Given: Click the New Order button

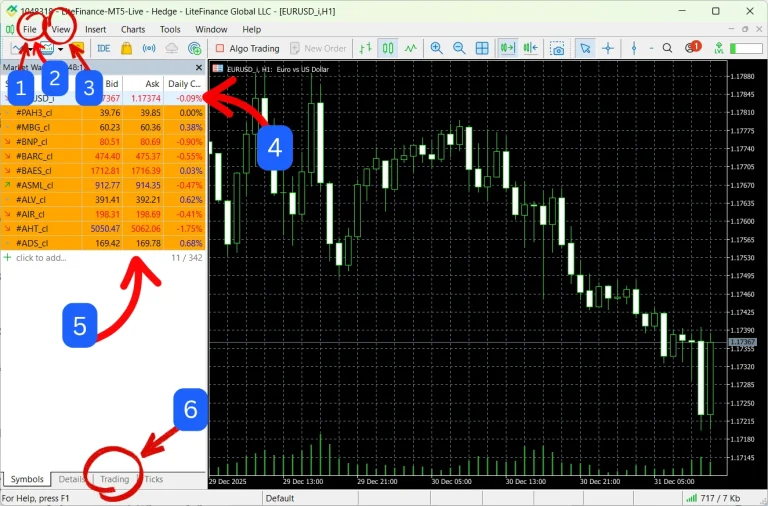Looking at the screenshot, I should click(x=318, y=48).
